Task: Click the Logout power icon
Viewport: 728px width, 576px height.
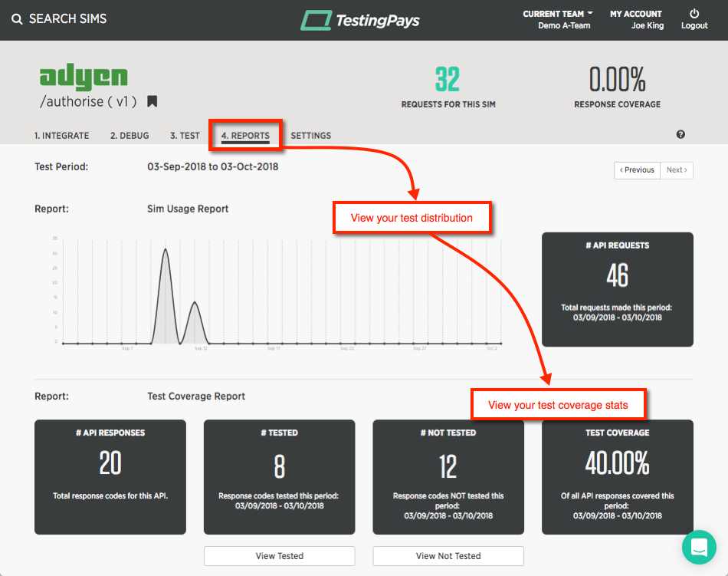Action: pyautogui.click(x=694, y=14)
